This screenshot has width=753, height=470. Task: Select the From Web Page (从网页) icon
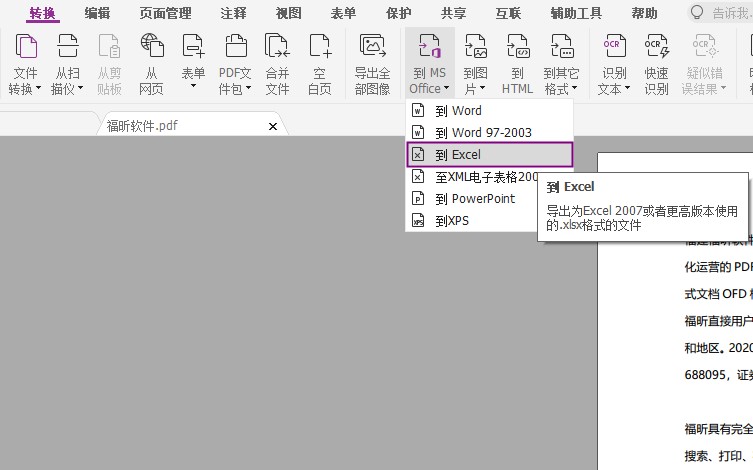[x=152, y=63]
